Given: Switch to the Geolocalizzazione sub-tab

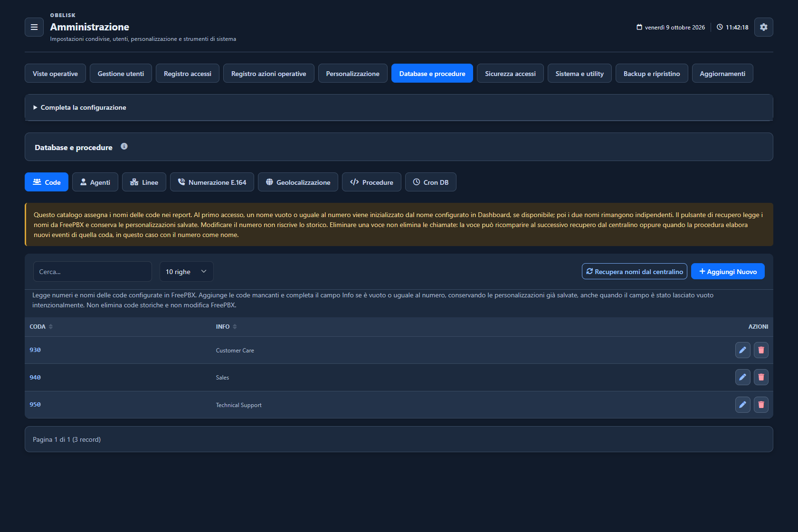Looking at the screenshot, I should pyautogui.click(x=298, y=182).
